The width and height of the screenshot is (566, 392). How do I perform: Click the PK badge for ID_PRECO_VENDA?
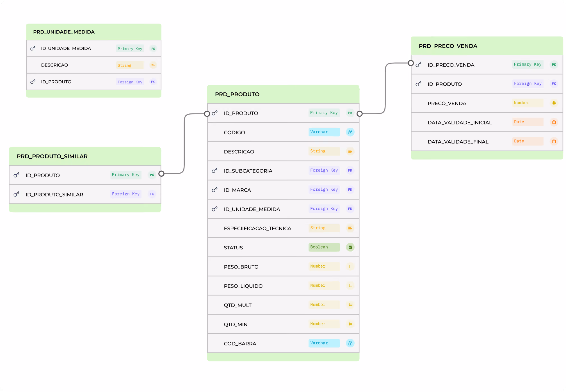554,65
